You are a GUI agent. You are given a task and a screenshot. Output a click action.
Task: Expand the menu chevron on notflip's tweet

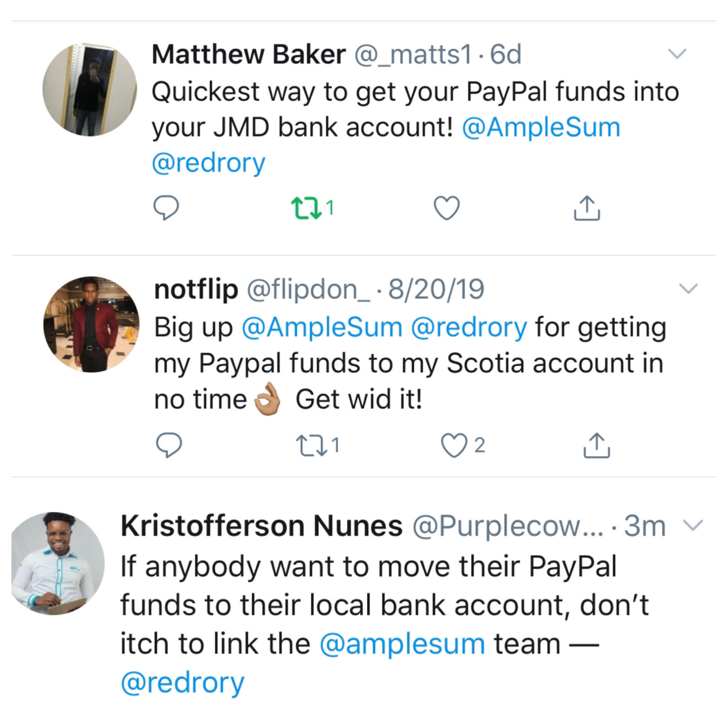pos(688,289)
